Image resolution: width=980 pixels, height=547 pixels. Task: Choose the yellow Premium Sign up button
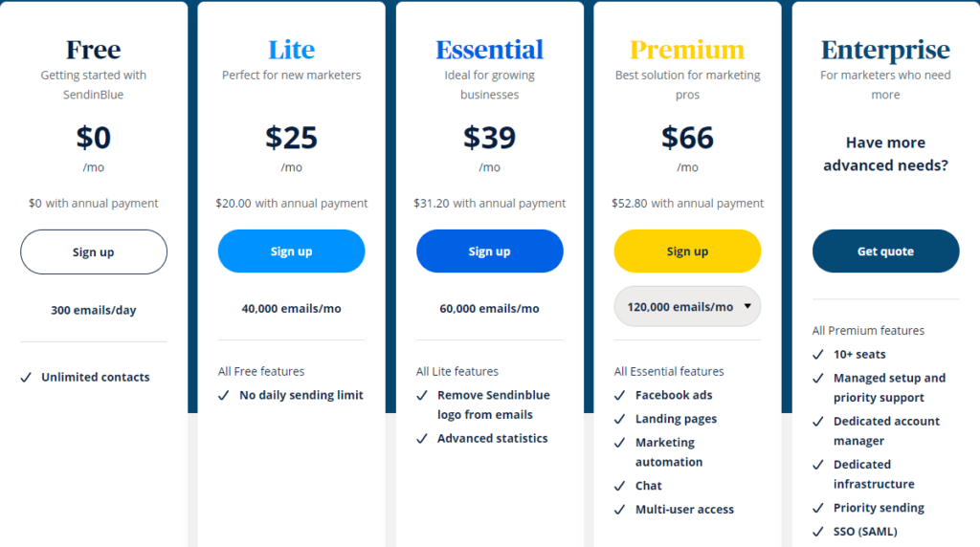(x=687, y=252)
